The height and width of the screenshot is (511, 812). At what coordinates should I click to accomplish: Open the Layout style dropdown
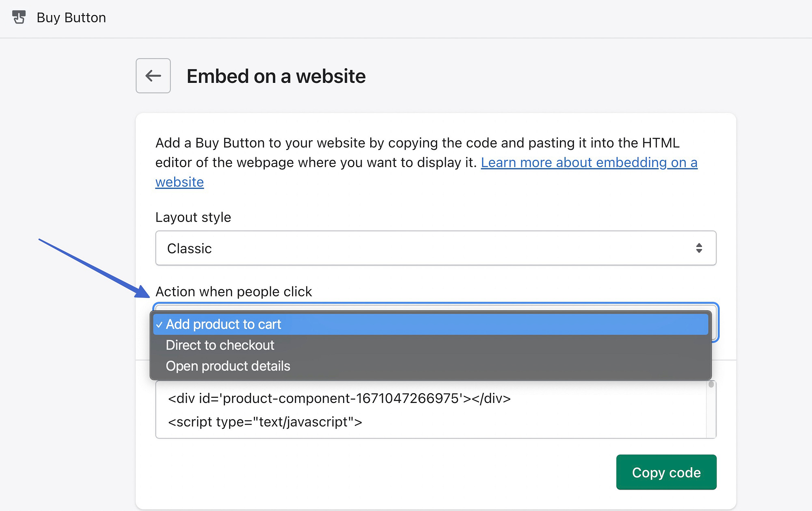(435, 248)
